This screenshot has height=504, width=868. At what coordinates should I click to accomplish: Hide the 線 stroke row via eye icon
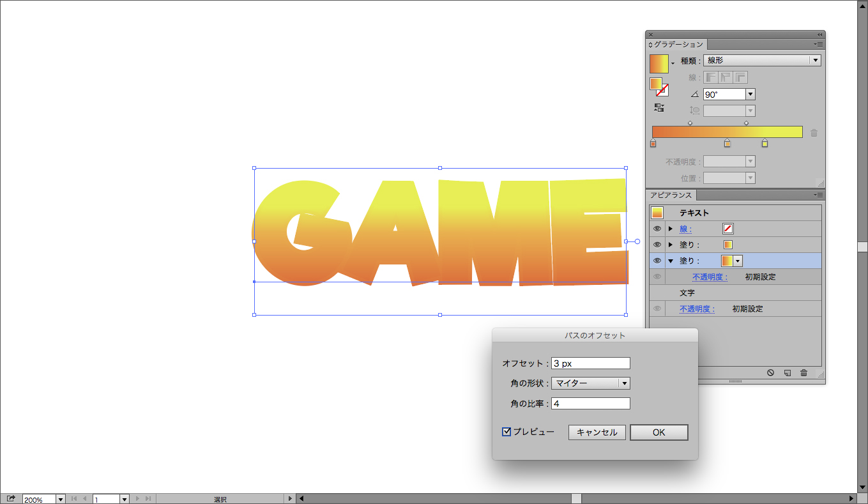click(x=657, y=229)
